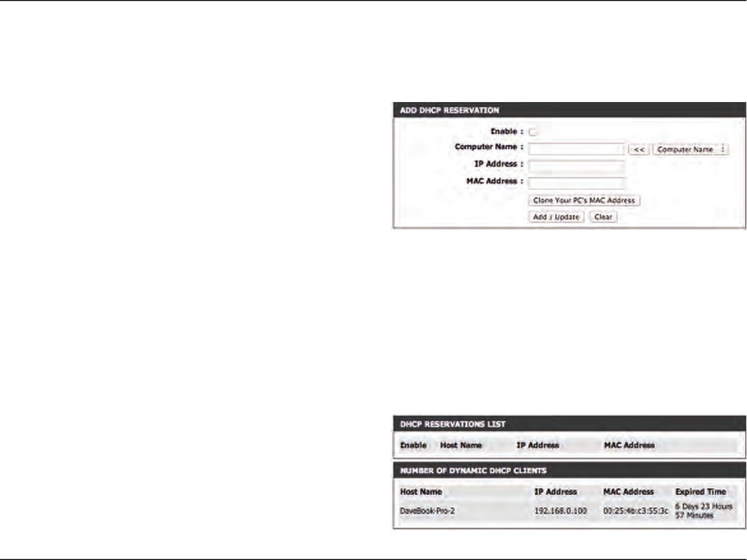This screenshot has height=560, width=747.
Task: Select MAC address 00:25:4b:c3:55:3c entry
Action: click(636, 511)
